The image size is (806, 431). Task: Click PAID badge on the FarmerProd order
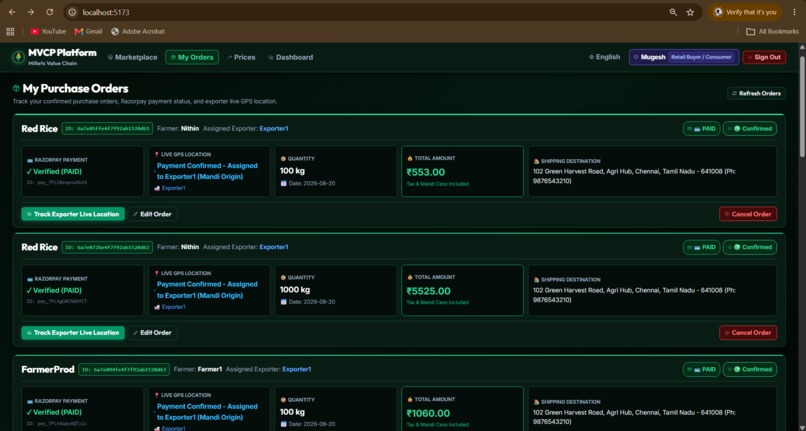pos(701,369)
